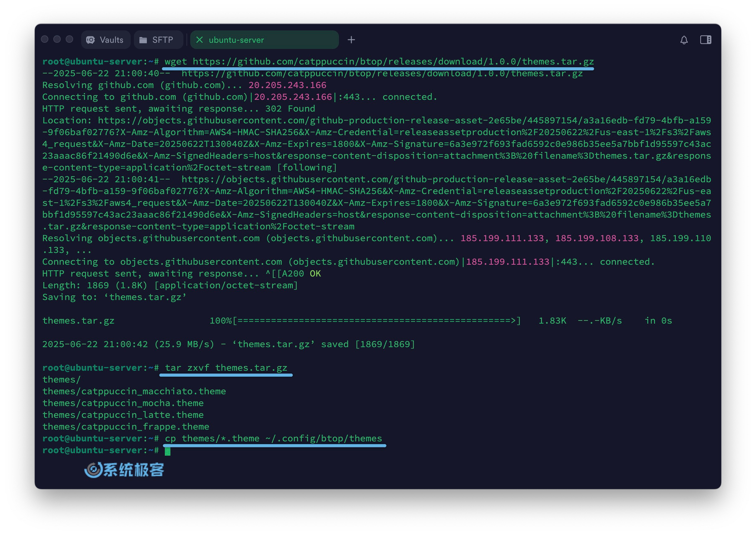
Task: Click 'themes/catppuccin_mocha.theme' line
Action: (x=123, y=403)
